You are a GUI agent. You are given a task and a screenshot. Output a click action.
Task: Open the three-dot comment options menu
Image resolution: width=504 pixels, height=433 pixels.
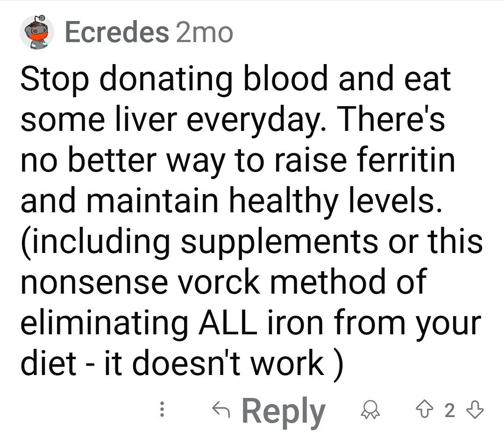[162, 410]
